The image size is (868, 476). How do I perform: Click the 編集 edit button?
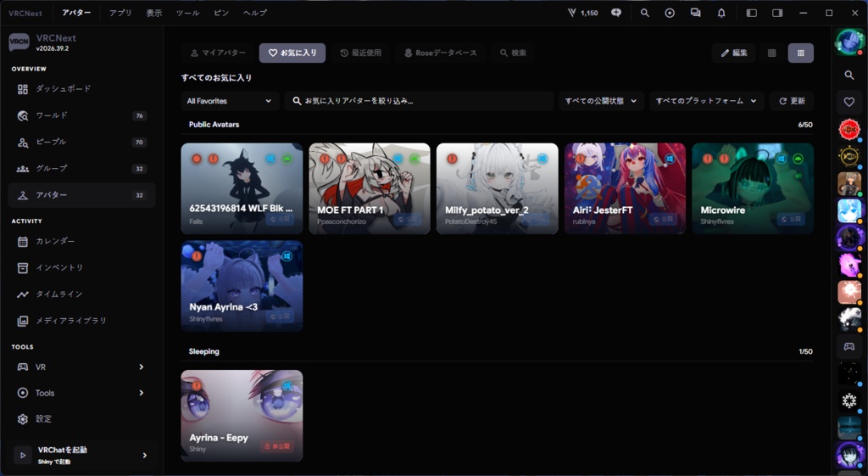[x=734, y=53]
